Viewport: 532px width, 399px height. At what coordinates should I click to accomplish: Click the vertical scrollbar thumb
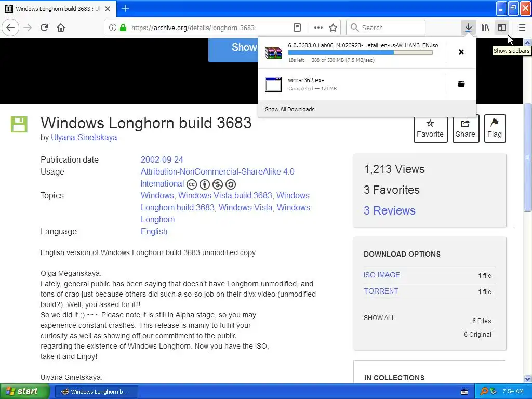pos(528,157)
